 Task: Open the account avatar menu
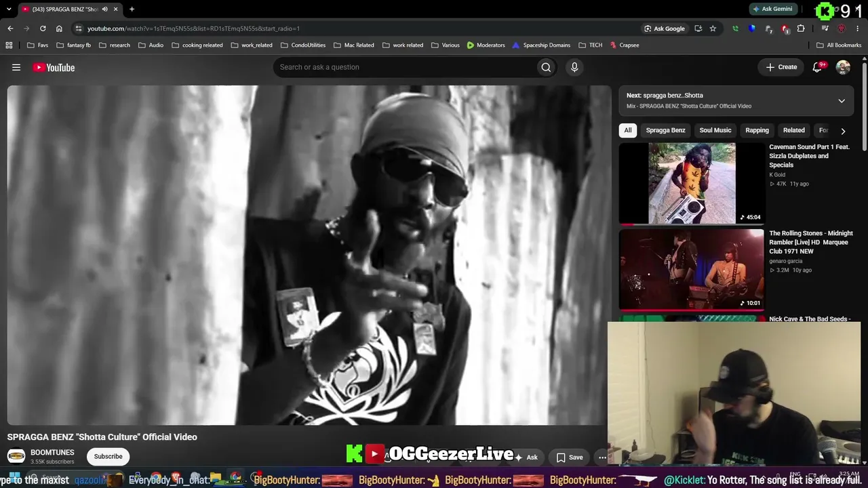[x=843, y=67]
